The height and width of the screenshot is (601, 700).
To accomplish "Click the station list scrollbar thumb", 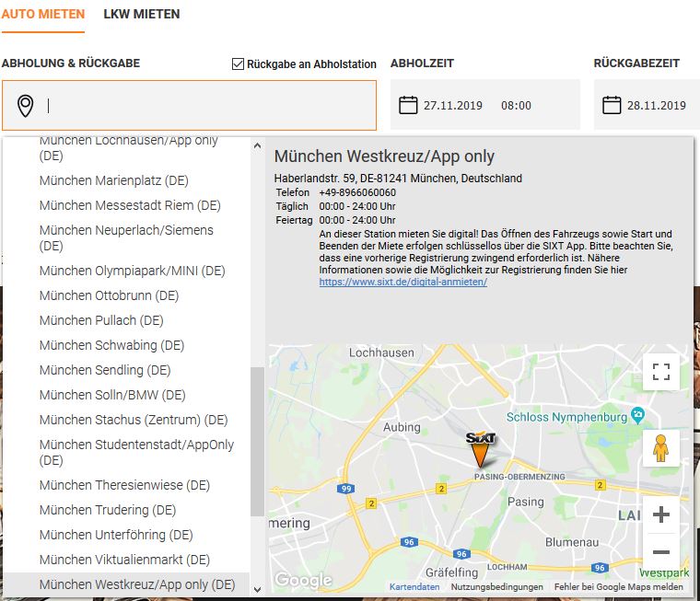I will point(257,442).
